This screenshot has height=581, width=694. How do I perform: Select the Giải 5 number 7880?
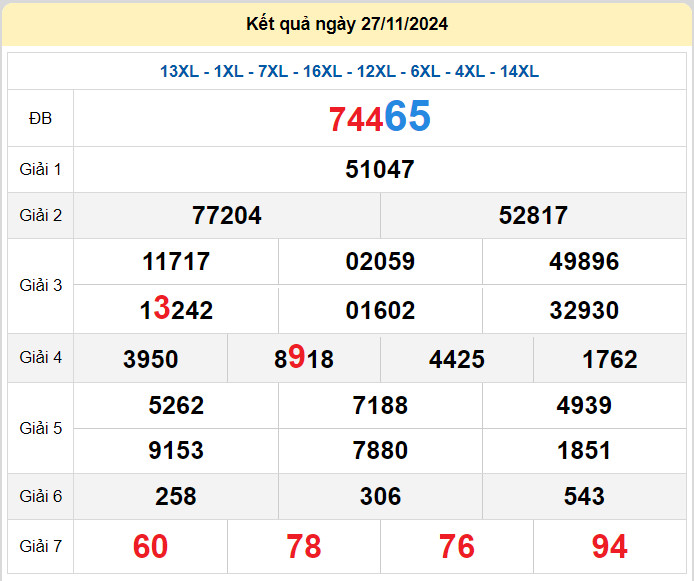380,451
